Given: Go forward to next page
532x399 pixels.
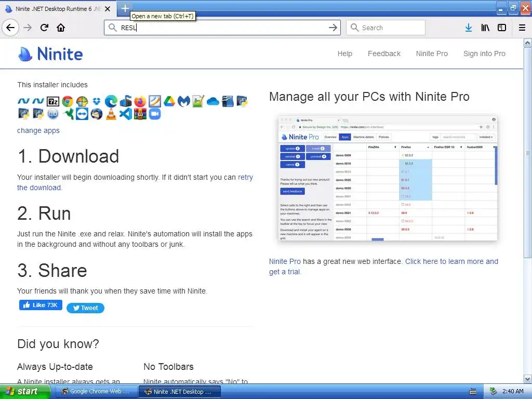Looking at the screenshot, I should 28,28.
